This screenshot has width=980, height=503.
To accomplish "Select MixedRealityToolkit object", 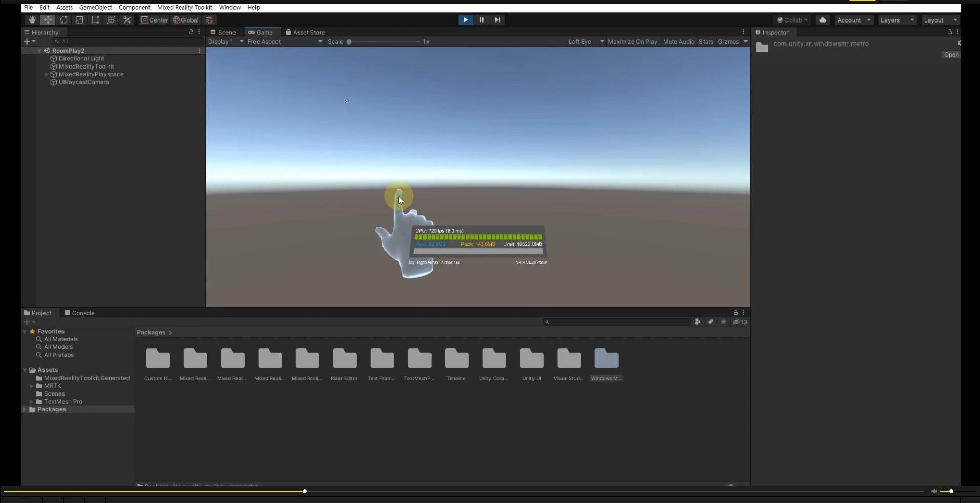I will click(x=86, y=67).
